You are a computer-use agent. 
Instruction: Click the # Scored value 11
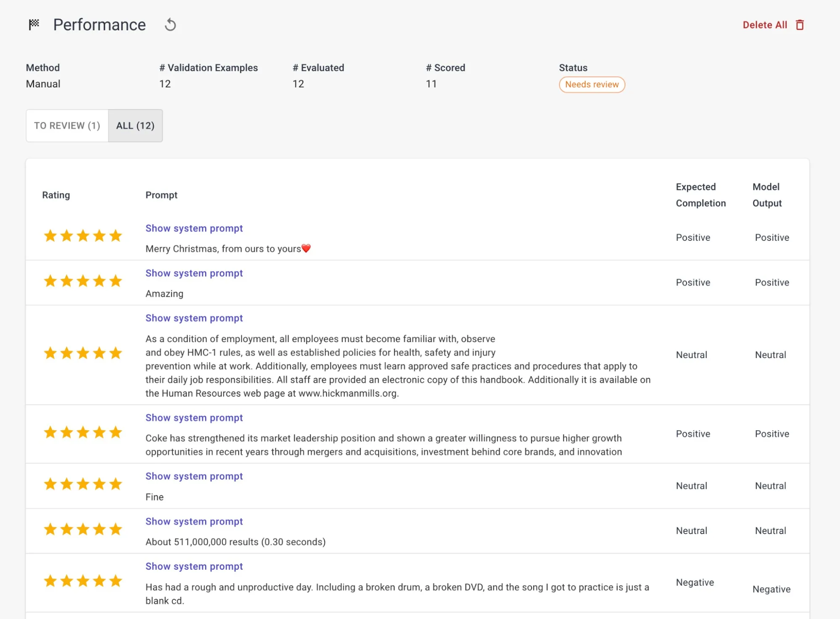point(431,84)
